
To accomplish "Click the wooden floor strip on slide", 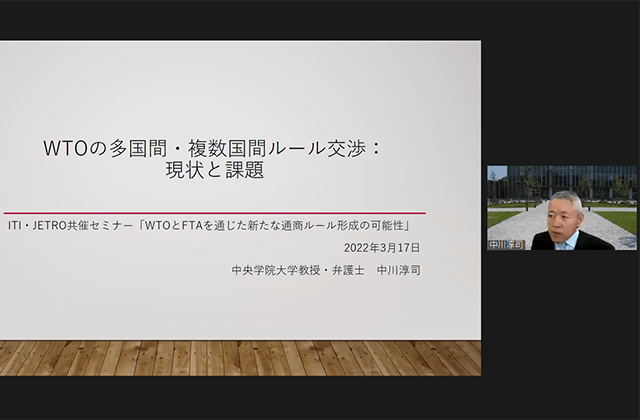I will 240,358.
